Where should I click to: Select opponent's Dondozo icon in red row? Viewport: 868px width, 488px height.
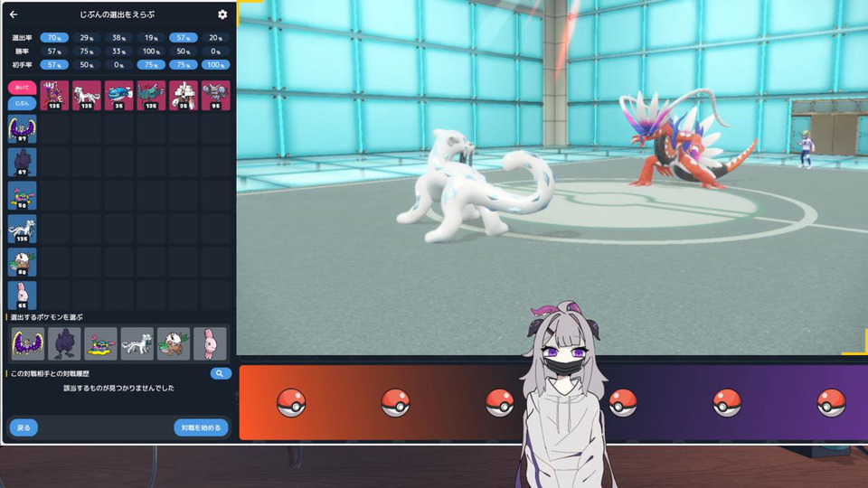(x=118, y=95)
